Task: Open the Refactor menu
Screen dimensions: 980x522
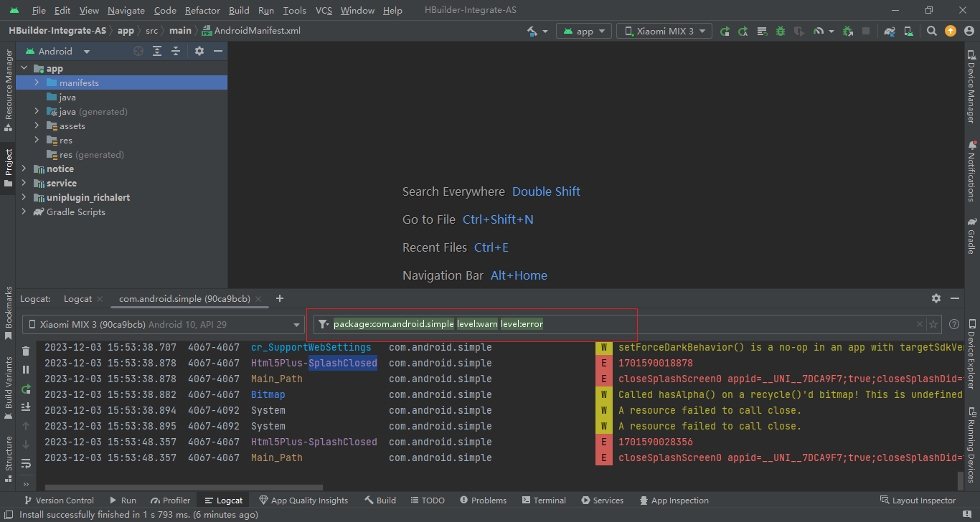Action: coord(202,11)
